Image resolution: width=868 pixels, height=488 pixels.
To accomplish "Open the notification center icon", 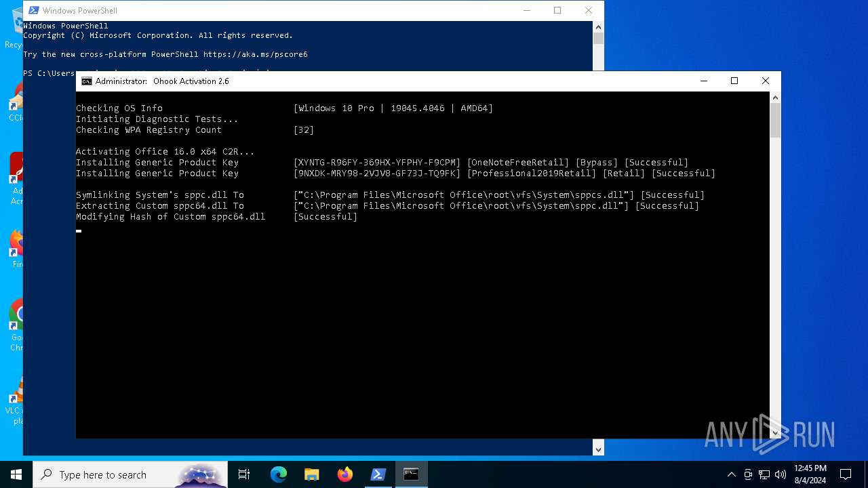I will click(846, 474).
